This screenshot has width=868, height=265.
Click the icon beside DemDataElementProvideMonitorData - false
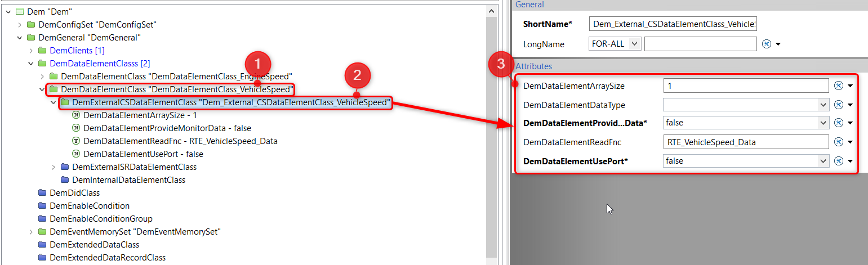76,128
